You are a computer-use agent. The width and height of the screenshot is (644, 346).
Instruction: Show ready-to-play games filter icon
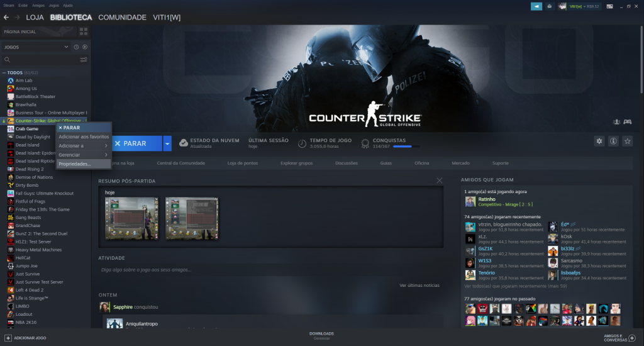click(x=85, y=47)
